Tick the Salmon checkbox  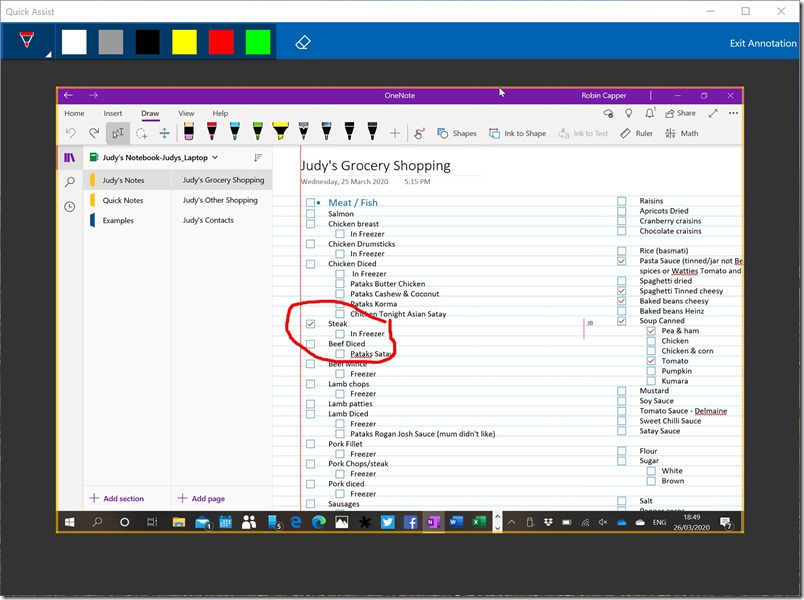[x=310, y=214]
